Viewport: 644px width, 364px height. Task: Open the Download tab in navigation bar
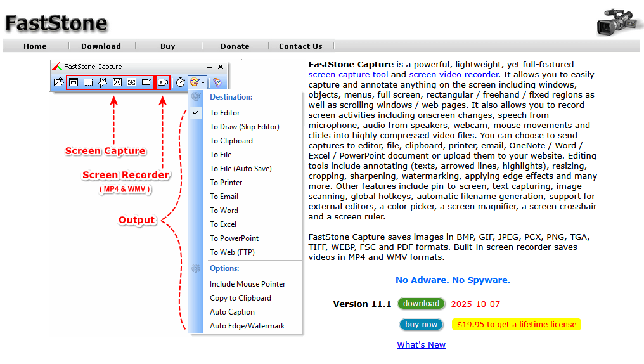101,46
